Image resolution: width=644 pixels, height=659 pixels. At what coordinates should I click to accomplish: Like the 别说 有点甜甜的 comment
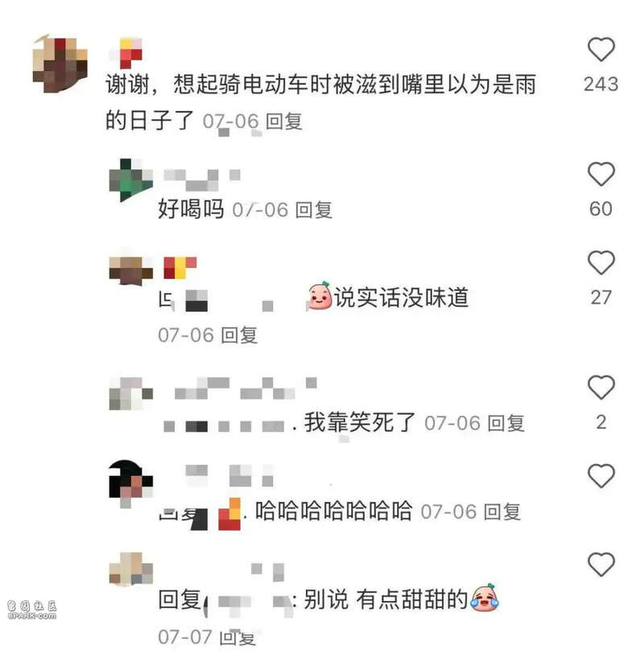601,565
